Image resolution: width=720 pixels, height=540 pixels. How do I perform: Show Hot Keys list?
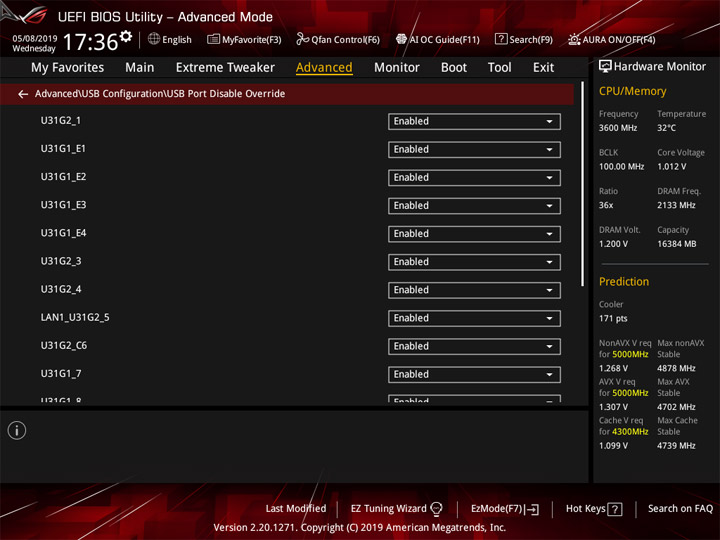[x=594, y=509]
